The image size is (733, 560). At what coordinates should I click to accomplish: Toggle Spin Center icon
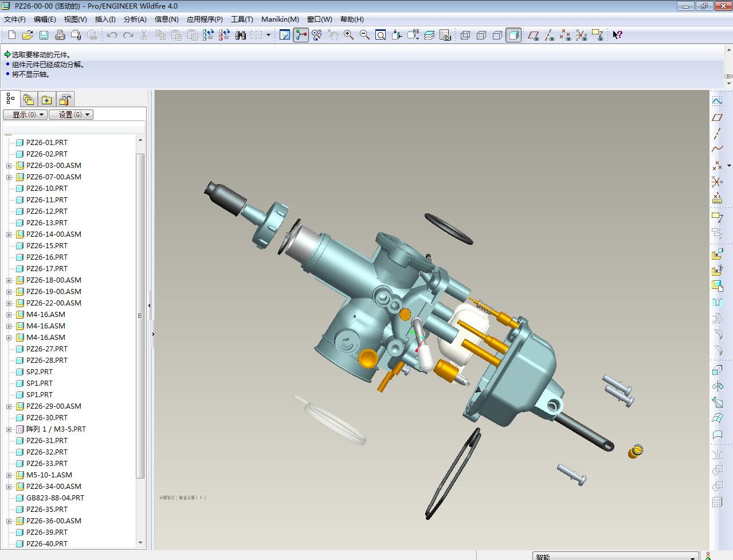(x=301, y=35)
